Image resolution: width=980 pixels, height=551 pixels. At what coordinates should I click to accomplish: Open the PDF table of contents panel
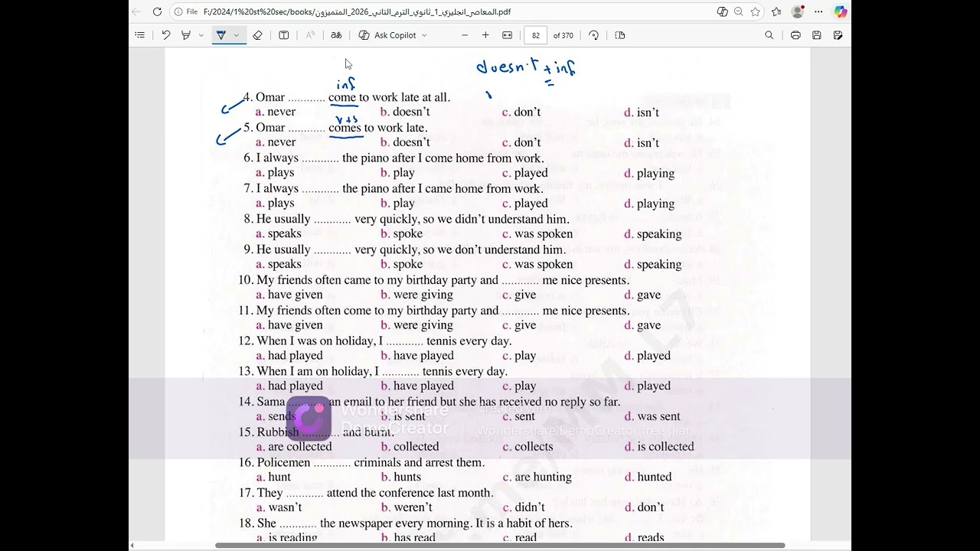[x=139, y=35]
